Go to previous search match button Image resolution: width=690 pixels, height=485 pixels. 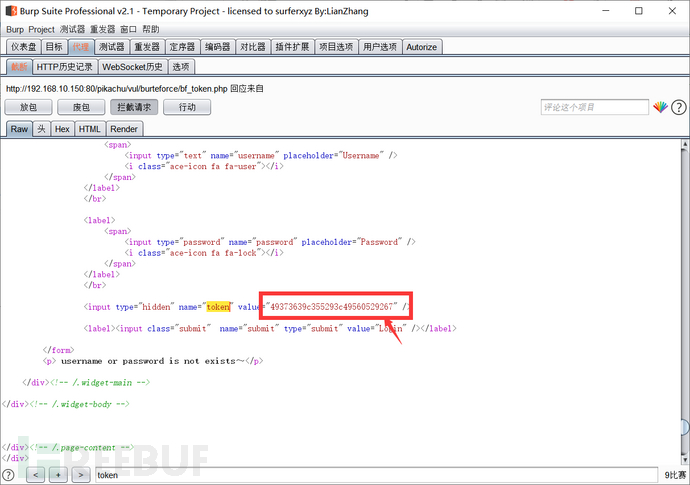[36, 474]
